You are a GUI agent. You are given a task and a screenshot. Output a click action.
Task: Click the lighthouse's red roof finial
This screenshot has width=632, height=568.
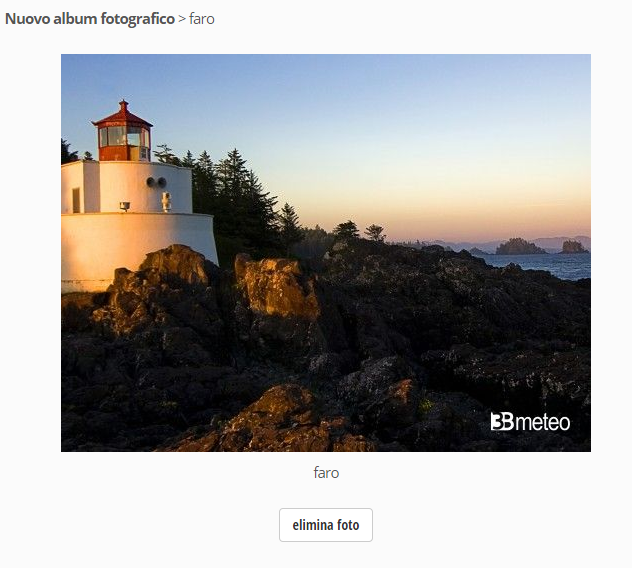click(x=123, y=103)
